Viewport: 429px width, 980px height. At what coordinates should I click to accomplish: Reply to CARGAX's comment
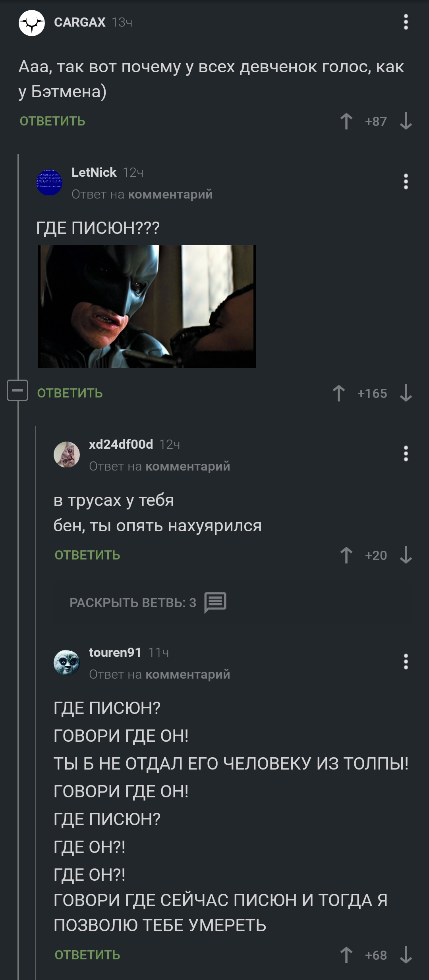coord(52,121)
